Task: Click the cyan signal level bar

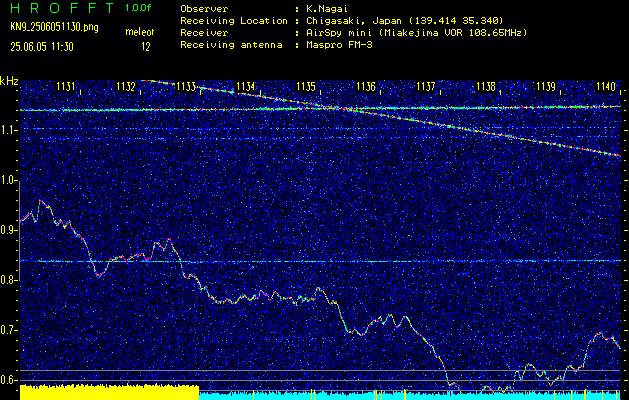Action: tap(410, 395)
